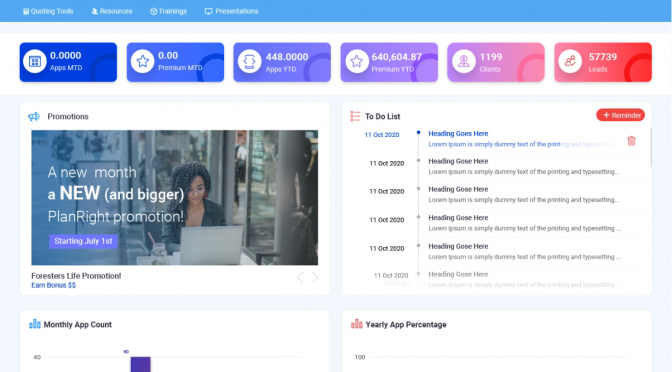The height and width of the screenshot is (372, 672).
Task: Click the Clients person icon
Action: [464, 61]
